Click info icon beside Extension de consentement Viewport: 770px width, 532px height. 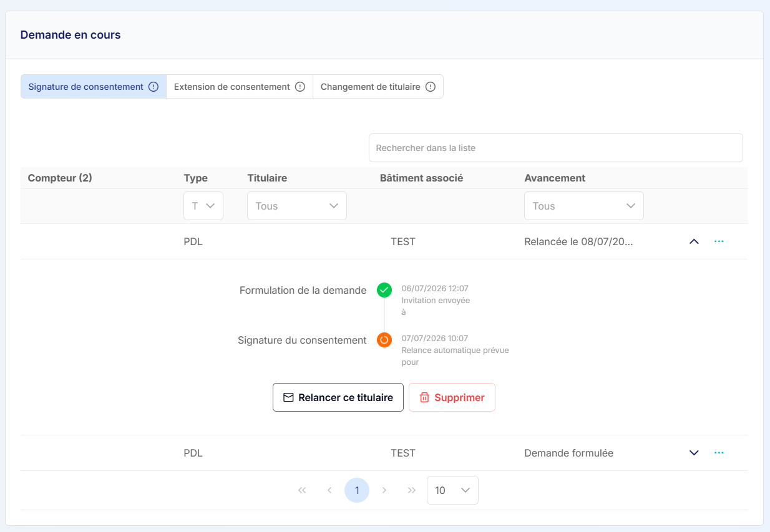tap(300, 87)
